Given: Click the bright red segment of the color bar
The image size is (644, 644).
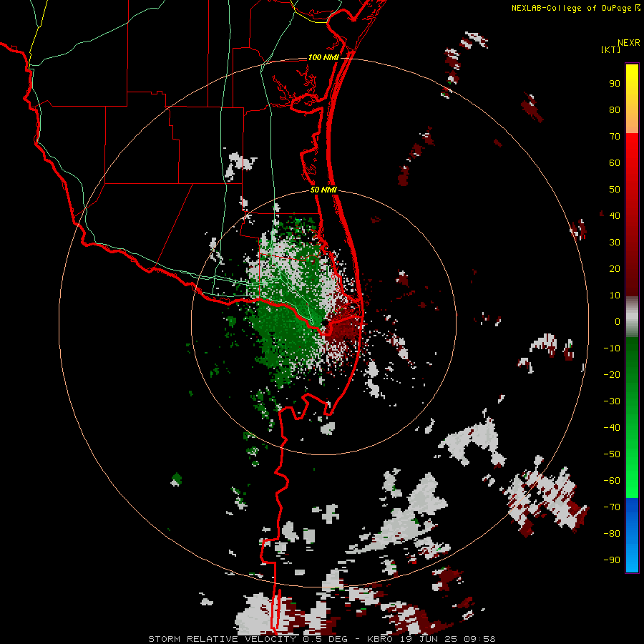Looking at the screenshot, I should pos(632,165).
